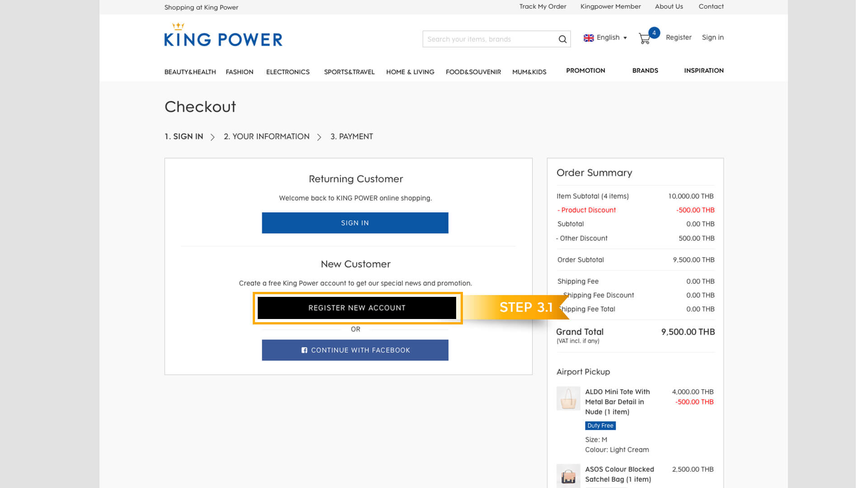The height and width of the screenshot is (488, 868).
Task: Open the BEAUTY&HEALTH menu
Action: tap(190, 72)
